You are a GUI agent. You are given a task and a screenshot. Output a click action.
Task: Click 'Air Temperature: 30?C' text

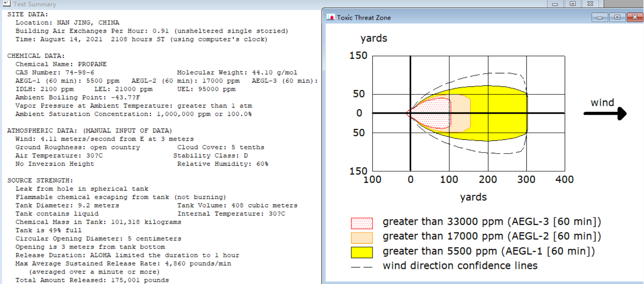(59, 155)
